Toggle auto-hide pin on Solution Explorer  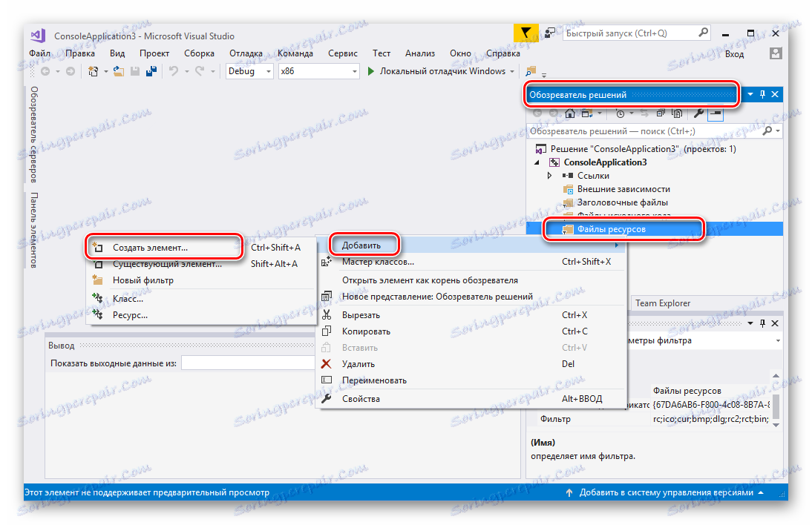click(x=762, y=94)
